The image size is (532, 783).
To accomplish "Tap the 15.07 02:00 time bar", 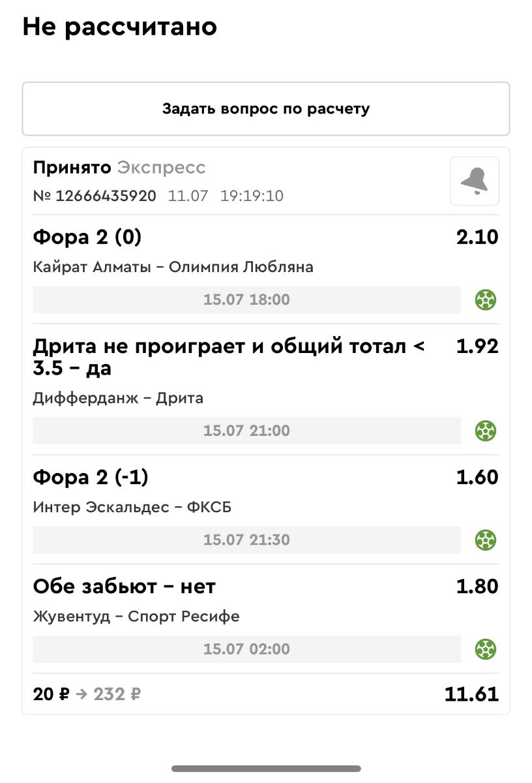I will click(246, 649).
